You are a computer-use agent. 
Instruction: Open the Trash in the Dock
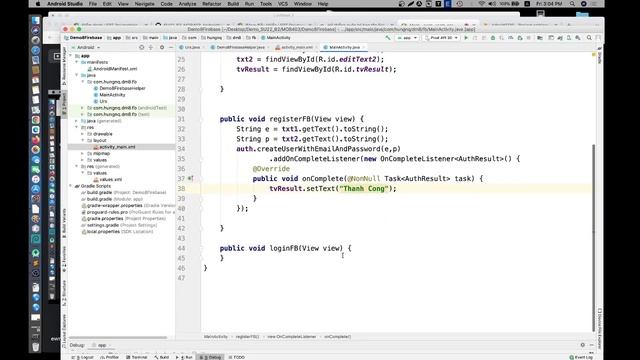(36, 347)
